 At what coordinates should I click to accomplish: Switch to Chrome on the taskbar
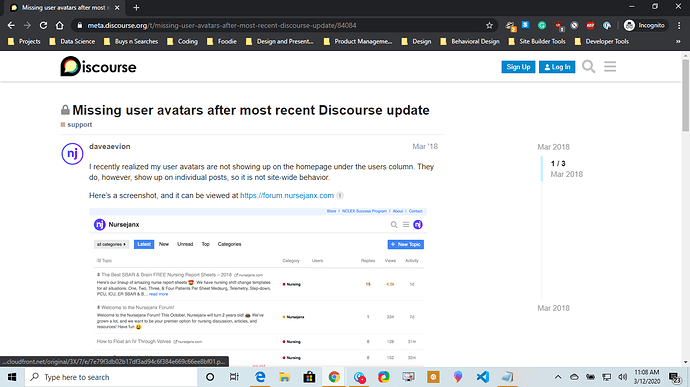(334, 377)
